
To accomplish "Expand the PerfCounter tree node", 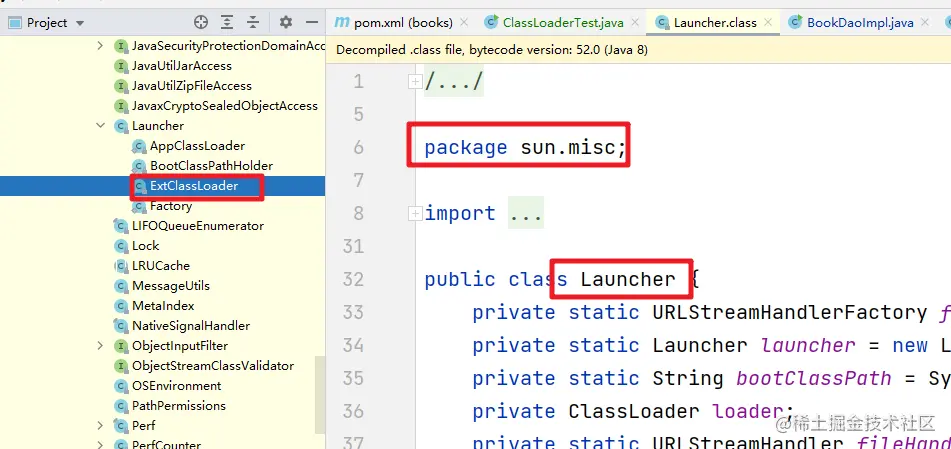I will (x=100, y=445).
